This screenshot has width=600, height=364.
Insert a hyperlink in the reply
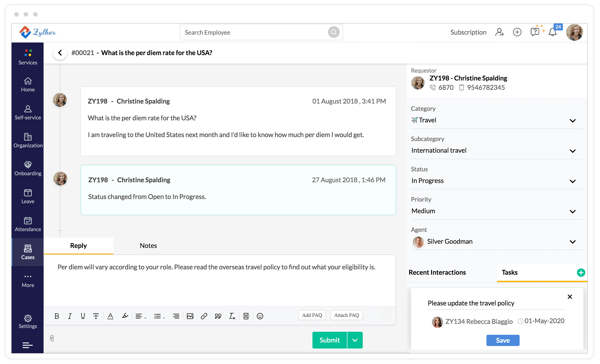click(x=204, y=316)
